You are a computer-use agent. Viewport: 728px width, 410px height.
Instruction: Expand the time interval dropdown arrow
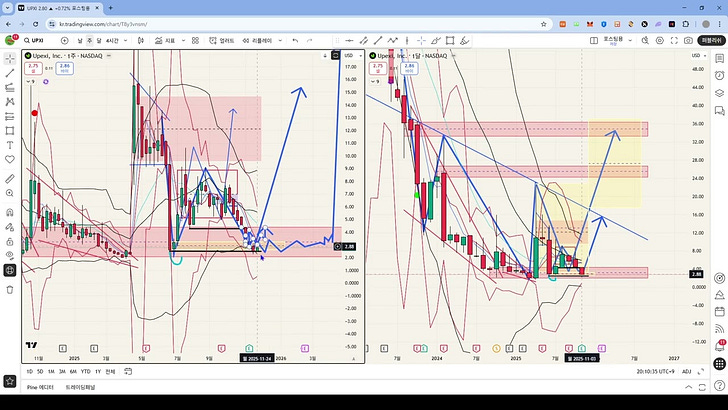point(125,40)
